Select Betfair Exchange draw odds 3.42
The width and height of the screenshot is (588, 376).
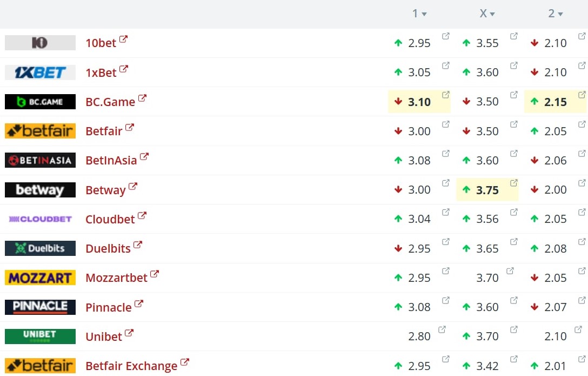click(x=487, y=366)
